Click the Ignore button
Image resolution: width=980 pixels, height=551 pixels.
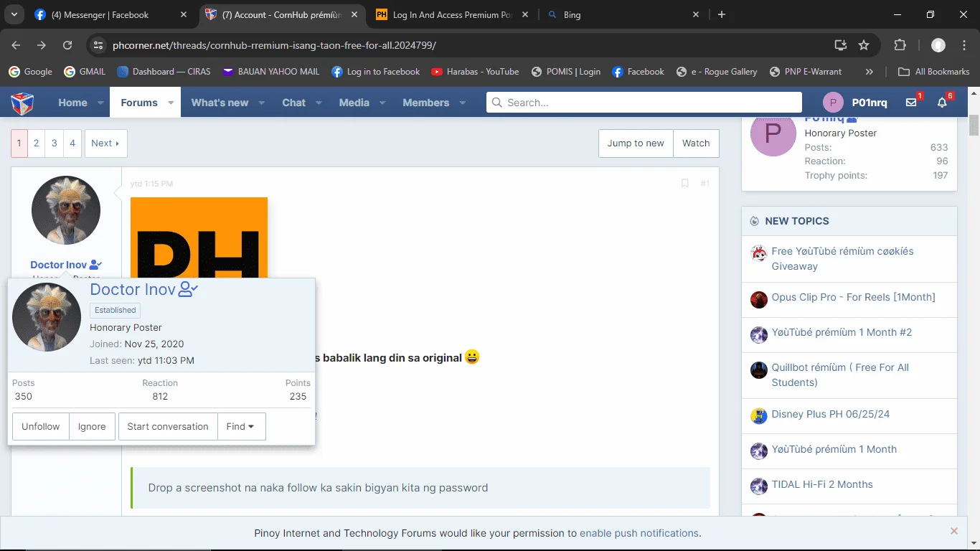pyautogui.click(x=92, y=426)
